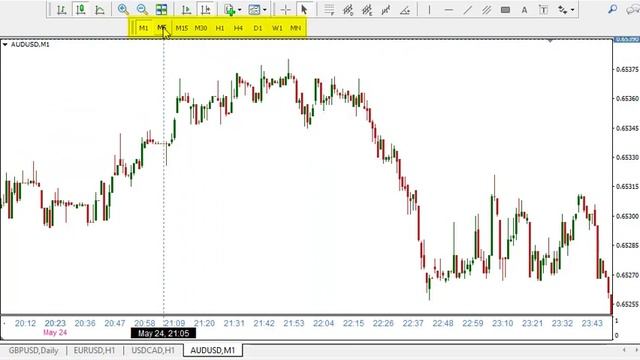640x360 pixels.
Task: Switch chart to line chart style
Action: (x=100, y=9)
